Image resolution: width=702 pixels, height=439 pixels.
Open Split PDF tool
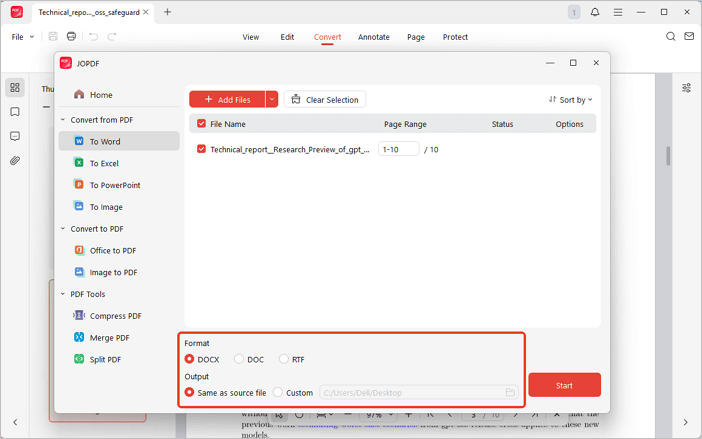click(x=119, y=359)
